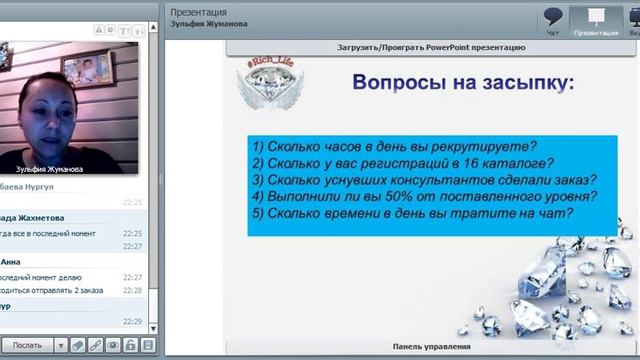Click the Послать send button

tap(27, 345)
